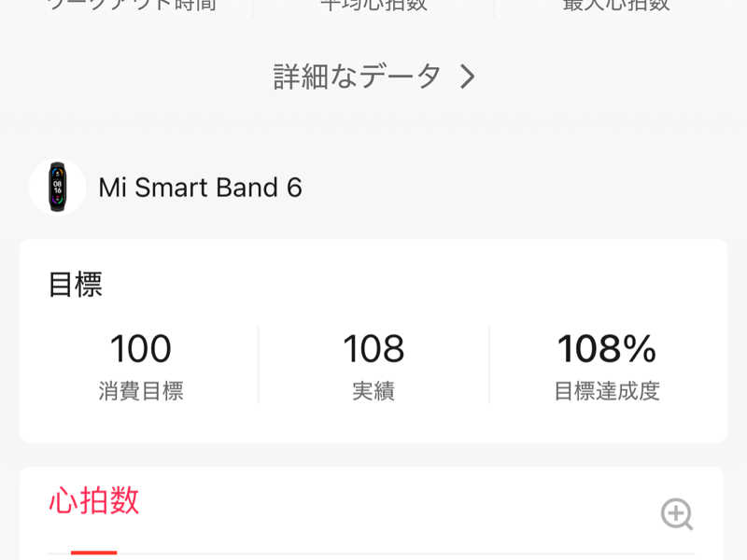
Task: Tap the ワークアウト時間 label
Action: pos(132,5)
